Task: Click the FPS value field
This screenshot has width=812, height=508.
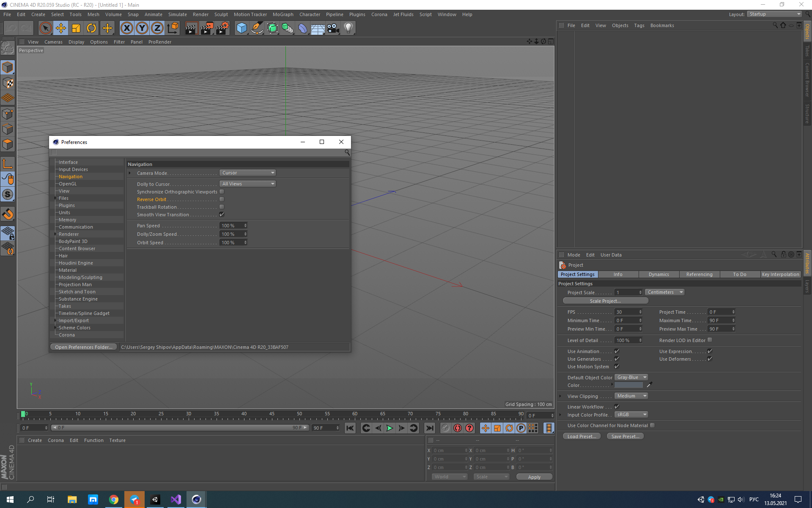Action: (x=628, y=312)
